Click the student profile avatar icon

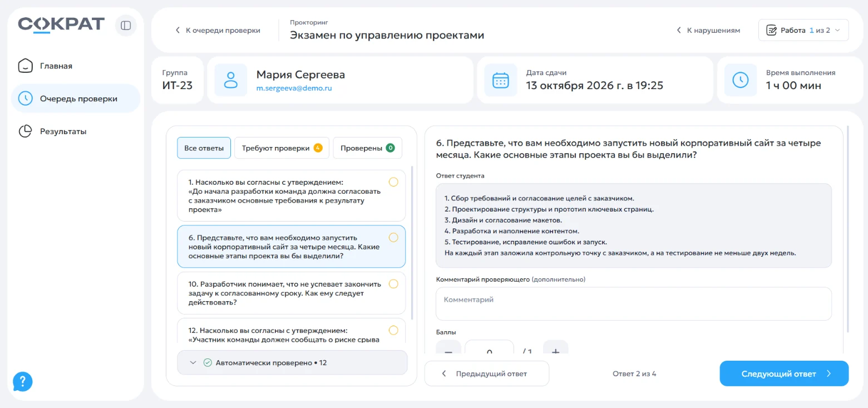point(231,80)
